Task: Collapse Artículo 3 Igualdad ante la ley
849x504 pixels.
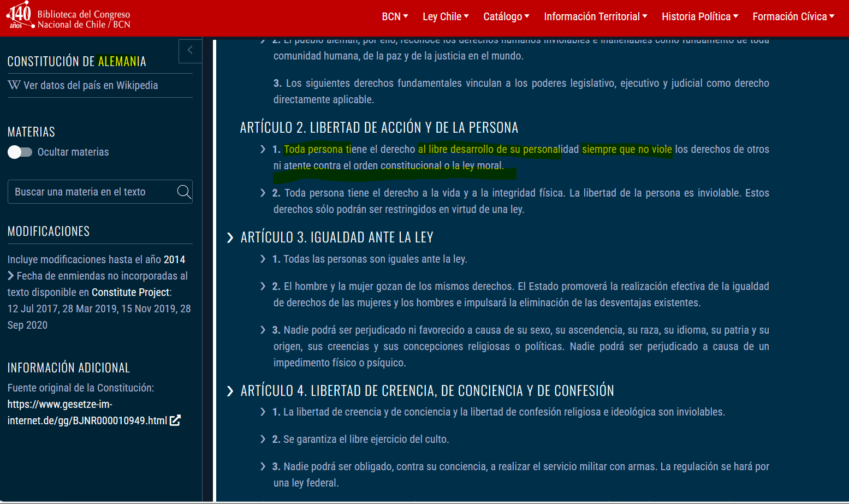Action: click(230, 238)
